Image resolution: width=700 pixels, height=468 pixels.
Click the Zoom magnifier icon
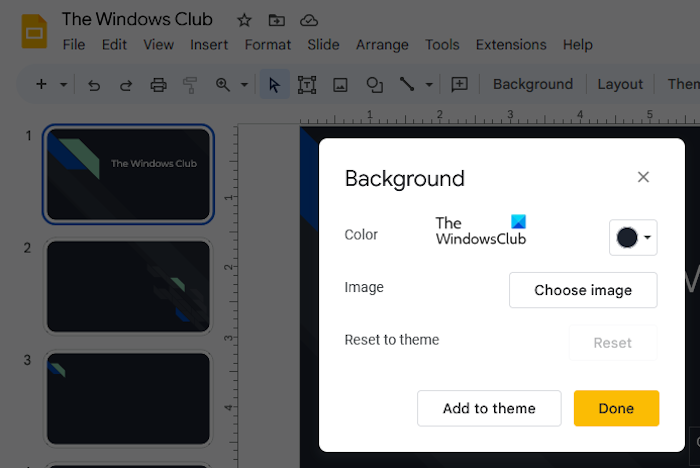[223, 84]
